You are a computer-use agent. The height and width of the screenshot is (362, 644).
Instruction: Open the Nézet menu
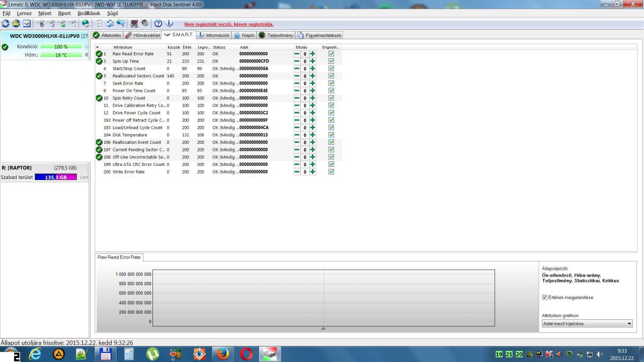(45, 13)
